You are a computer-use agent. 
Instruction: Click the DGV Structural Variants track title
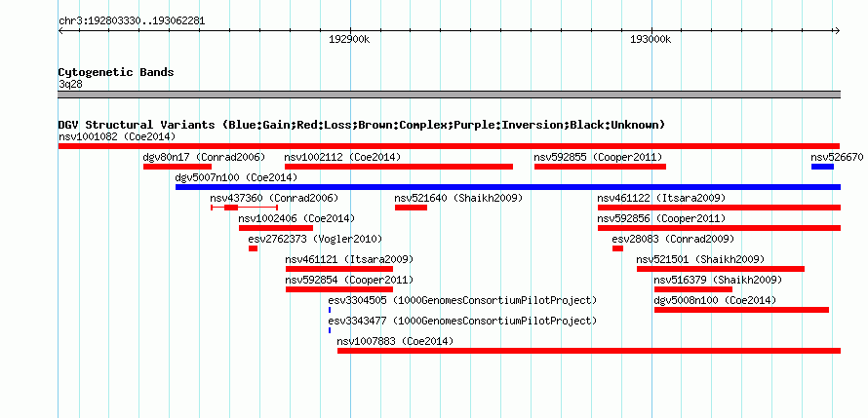tap(362, 125)
